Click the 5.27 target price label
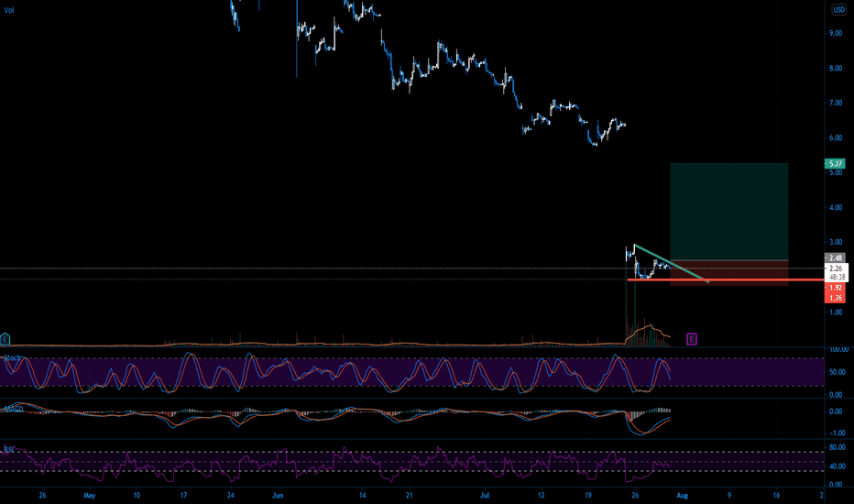The width and height of the screenshot is (854, 504). click(836, 163)
